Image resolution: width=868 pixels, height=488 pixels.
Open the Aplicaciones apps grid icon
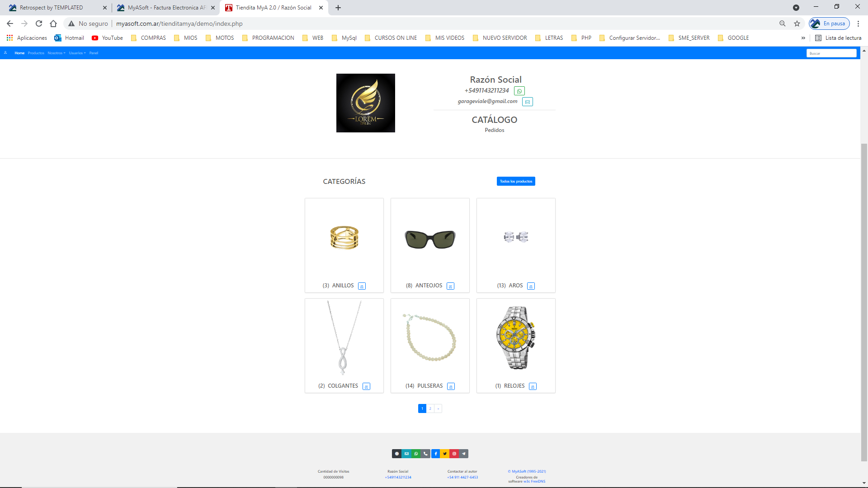[x=9, y=38]
